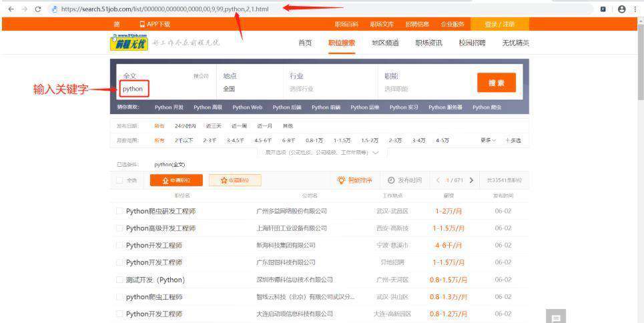Click the 收藏职位 star button

[235, 180]
